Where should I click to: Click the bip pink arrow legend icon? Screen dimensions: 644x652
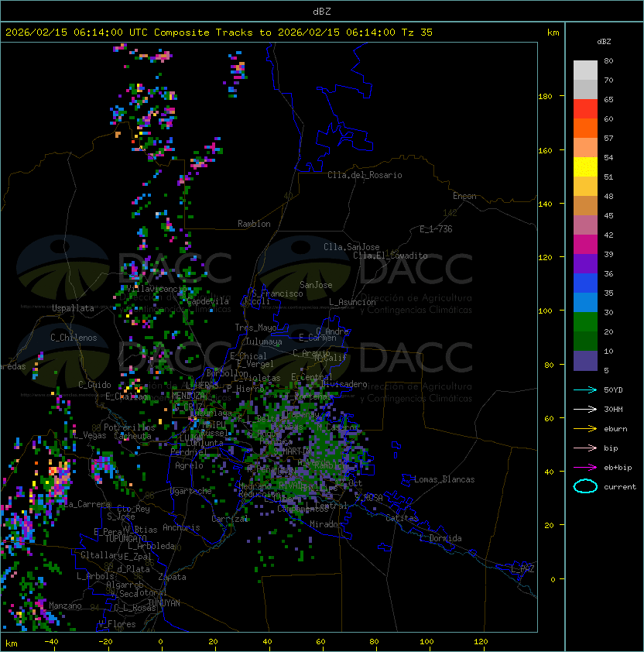click(x=585, y=448)
